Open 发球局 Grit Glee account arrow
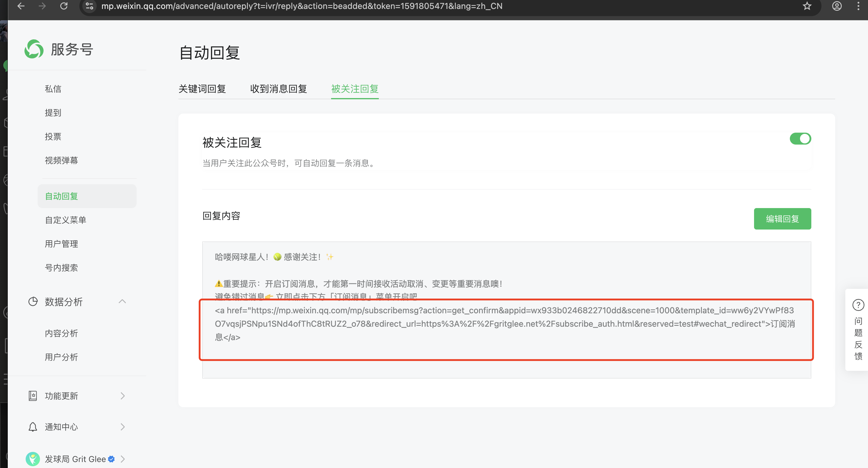Image resolution: width=868 pixels, height=468 pixels. (123, 459)
